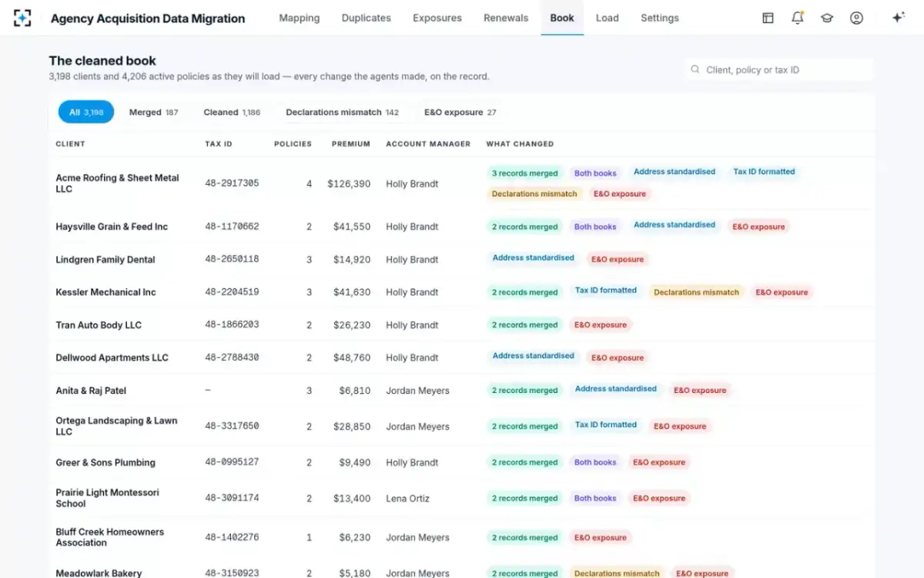924x578 pixels.
Task: Click Acme's 'Tax ID formatted' tag
Action: [764, 172]
